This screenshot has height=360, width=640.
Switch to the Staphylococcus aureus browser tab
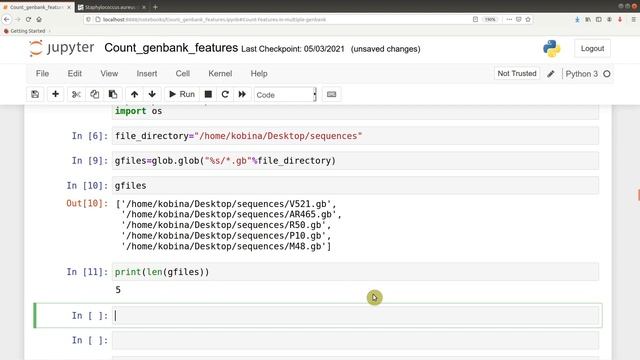109,7
